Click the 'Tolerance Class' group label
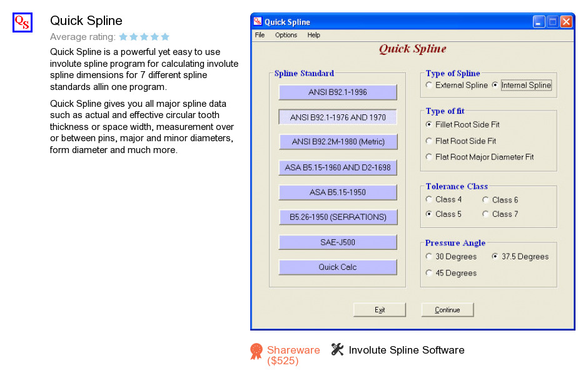This screenshot has width=588, height=383. (457, 186)
